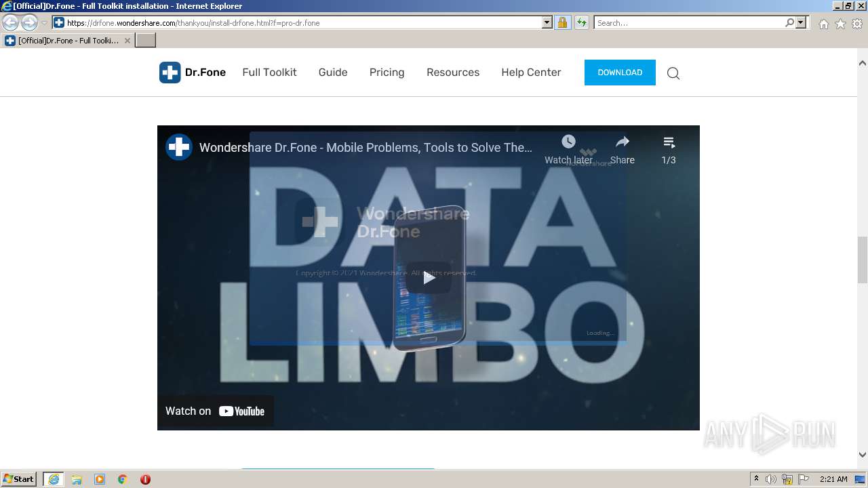Click the Watch later clock icon

coord(568,142)
